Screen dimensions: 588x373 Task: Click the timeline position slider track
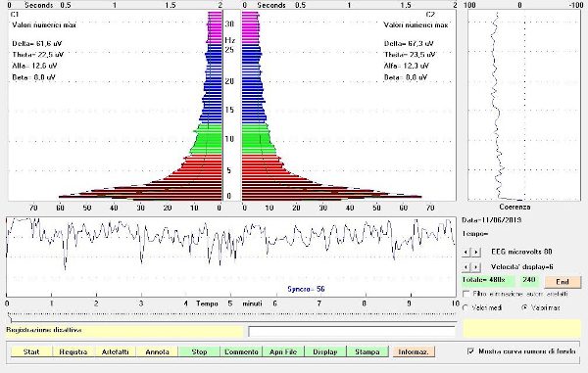click(231, 317)
